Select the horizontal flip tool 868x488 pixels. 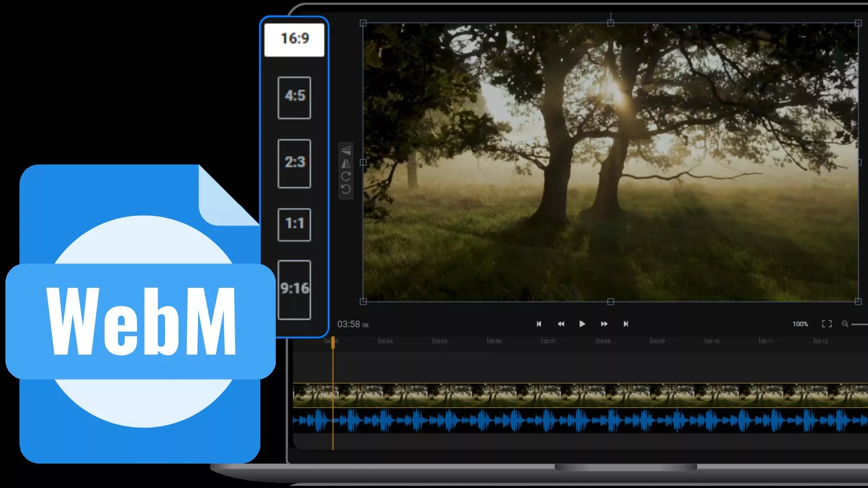point(345,164)
